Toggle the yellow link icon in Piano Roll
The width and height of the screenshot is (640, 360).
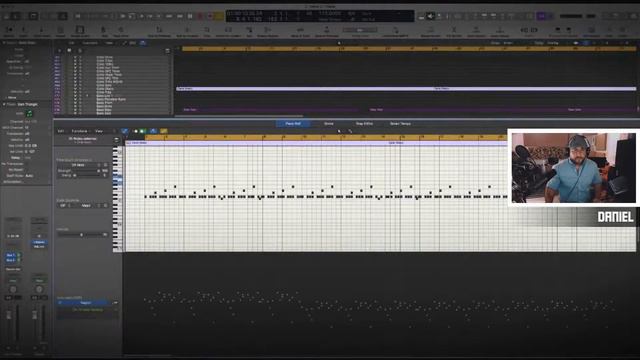(164, 131)
